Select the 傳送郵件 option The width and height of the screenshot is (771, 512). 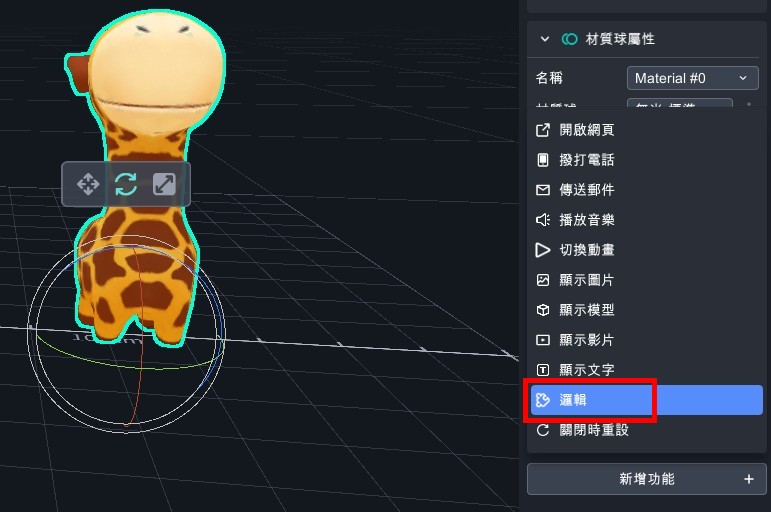coord(587,190)
